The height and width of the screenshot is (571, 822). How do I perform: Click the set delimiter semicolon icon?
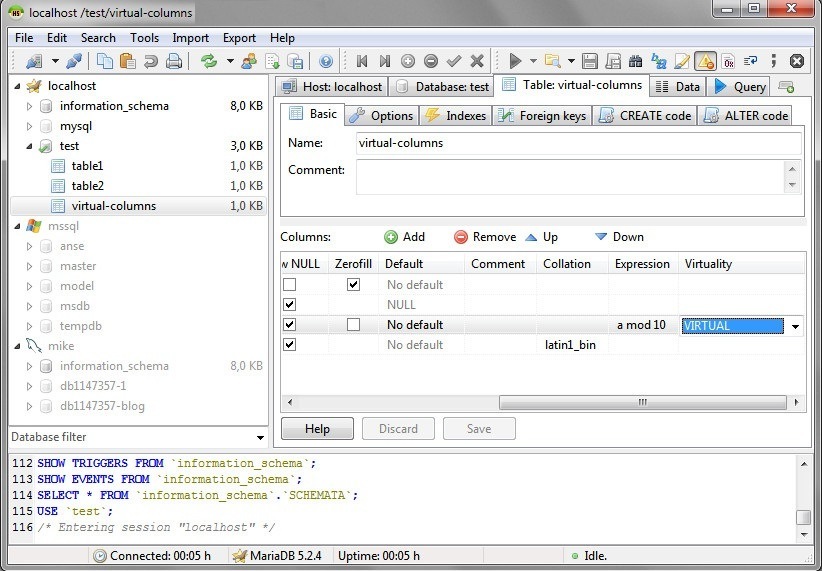(x=774, y=61)
